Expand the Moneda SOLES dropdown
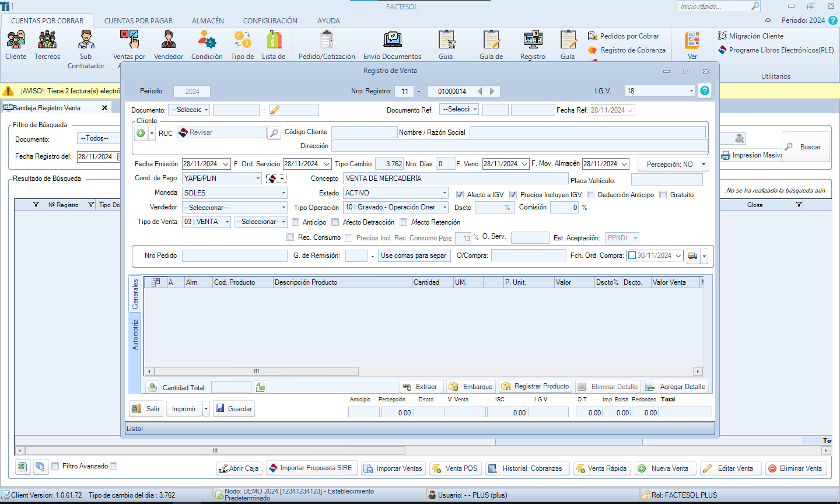The width and height of the screenshot is (840, 504). (283, 193)
